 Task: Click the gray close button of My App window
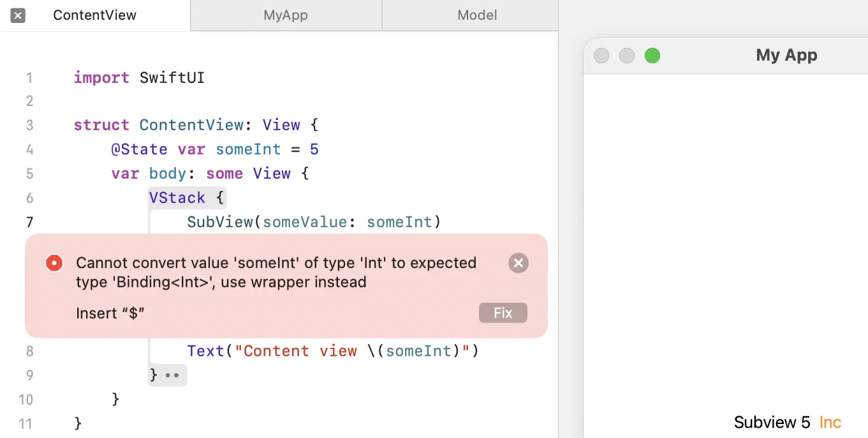601,56
